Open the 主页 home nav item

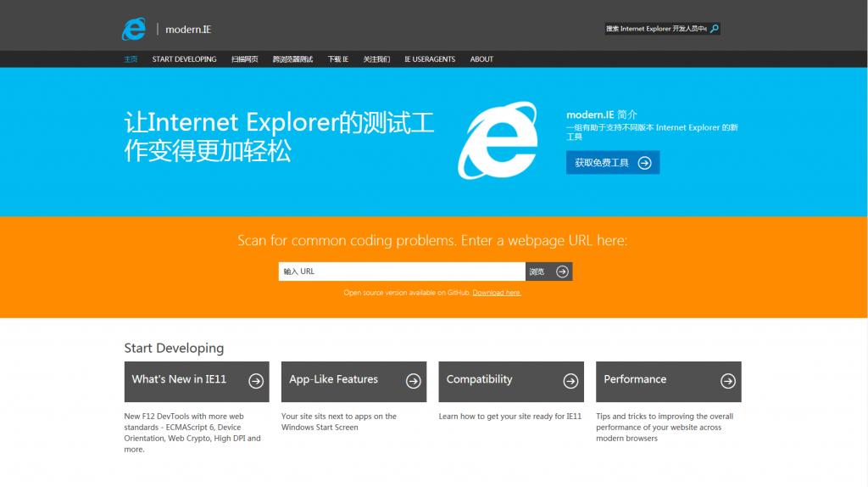(131, 59)
